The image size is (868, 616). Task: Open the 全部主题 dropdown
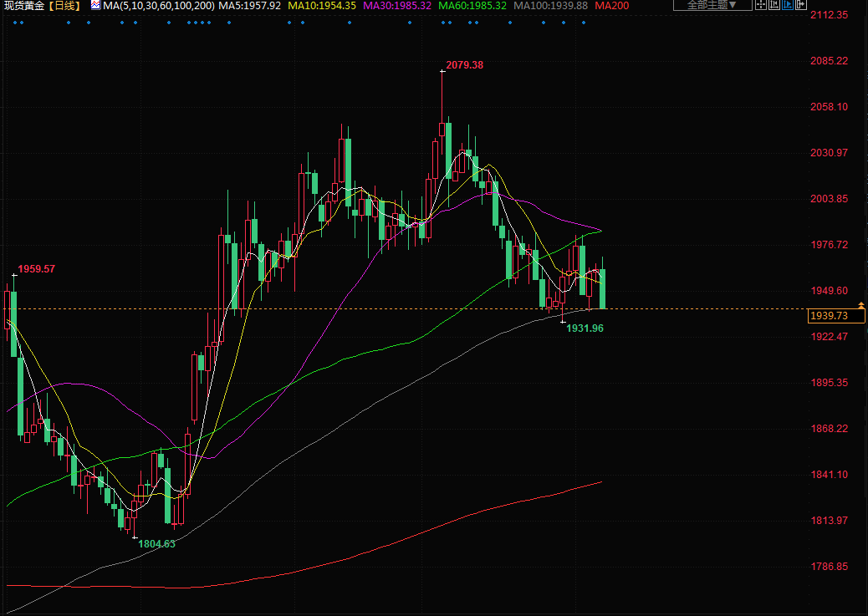[712, 4]
